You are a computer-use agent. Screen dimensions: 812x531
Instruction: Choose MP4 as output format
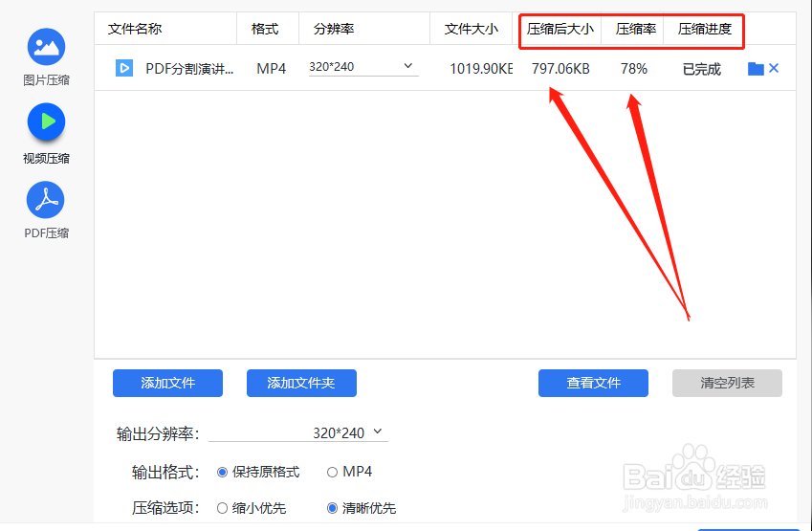349,472
